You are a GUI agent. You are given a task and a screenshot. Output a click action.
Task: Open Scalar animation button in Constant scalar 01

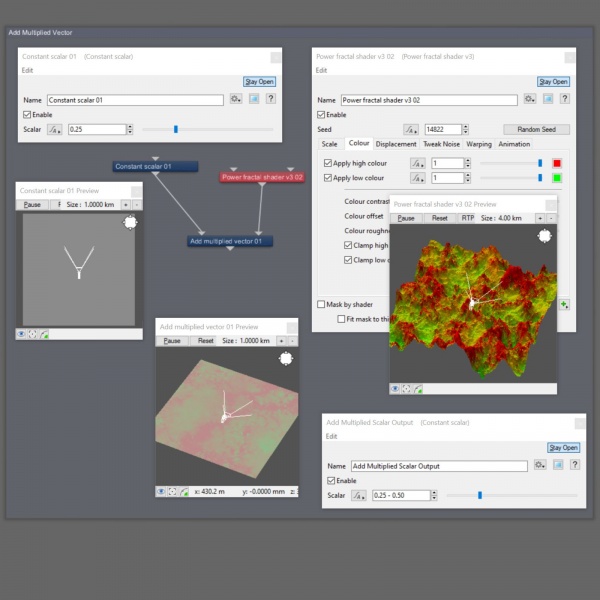[55, 130]
